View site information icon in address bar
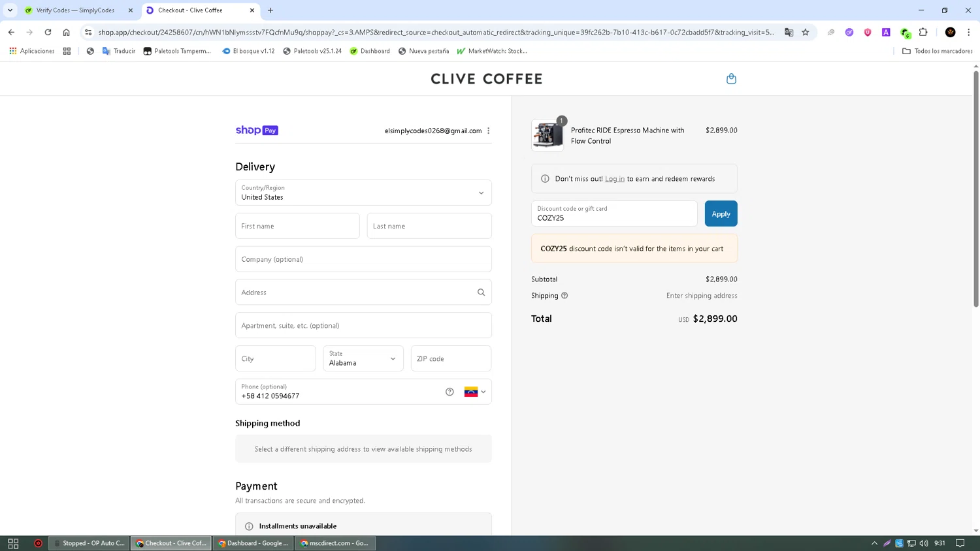Image resolution: width=980 pixels, height=551 pixels. [x=88, y=32]
